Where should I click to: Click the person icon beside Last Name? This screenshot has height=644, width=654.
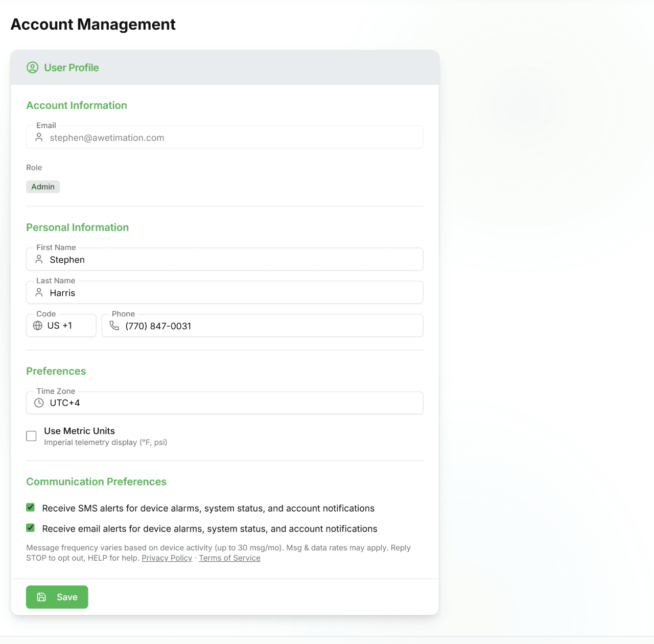(39, 292)
